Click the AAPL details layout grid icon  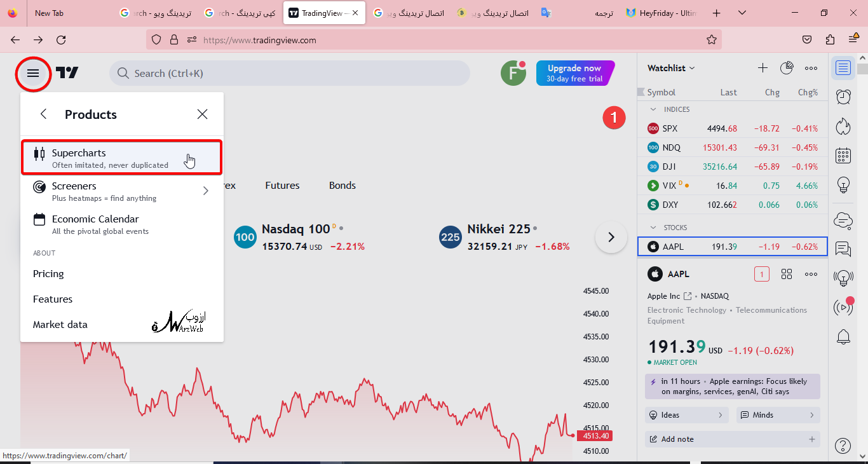point(787,274)
